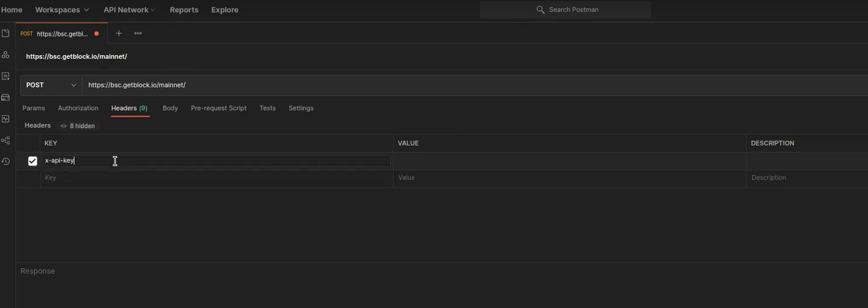Open the History sidebar icon

6,161
